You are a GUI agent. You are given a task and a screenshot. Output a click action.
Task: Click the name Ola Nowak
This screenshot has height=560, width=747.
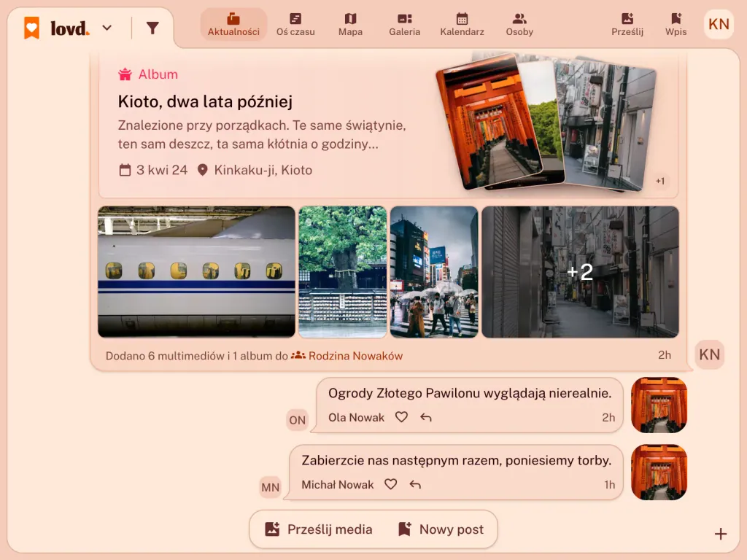click(356, 418)
